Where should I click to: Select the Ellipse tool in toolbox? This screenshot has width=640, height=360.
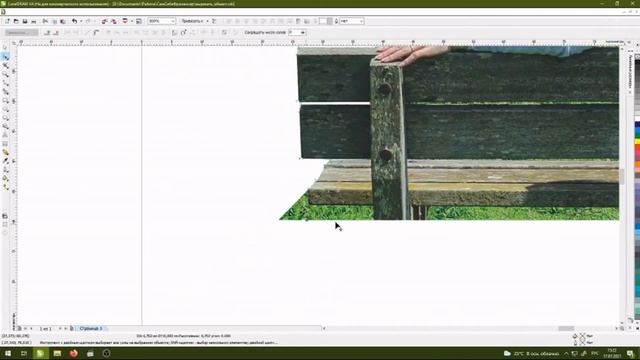(x=5, y=109)
